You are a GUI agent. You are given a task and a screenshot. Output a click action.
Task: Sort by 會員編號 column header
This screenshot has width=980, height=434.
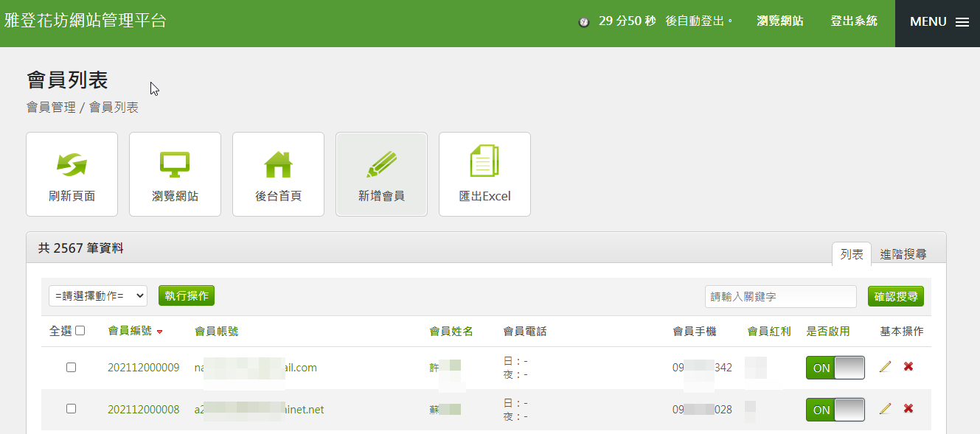[x=130, y=331]
